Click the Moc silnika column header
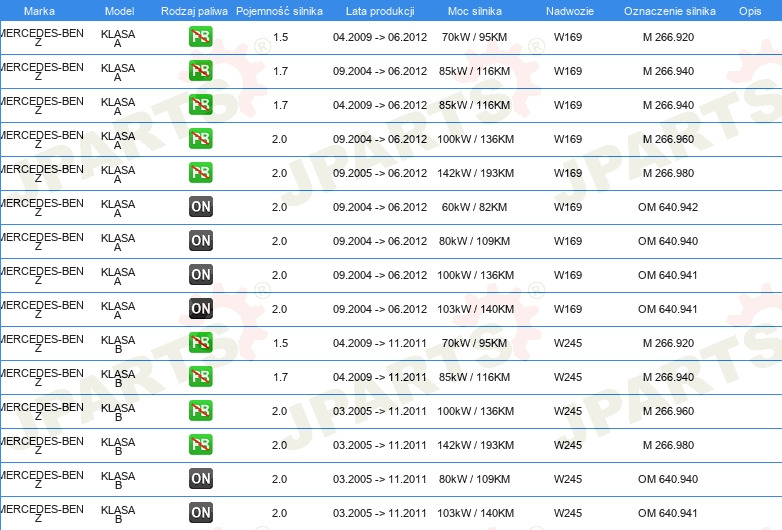Screen dimensions: 782x530 475,11
